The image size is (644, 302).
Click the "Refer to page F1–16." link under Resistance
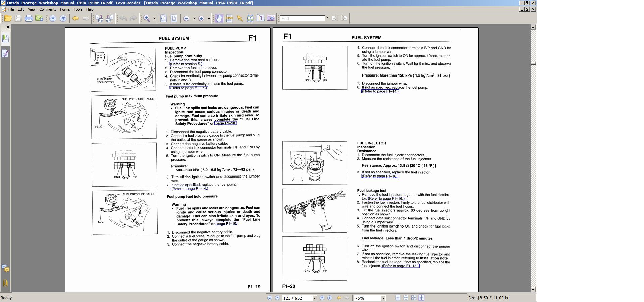[x=380, y=176]
